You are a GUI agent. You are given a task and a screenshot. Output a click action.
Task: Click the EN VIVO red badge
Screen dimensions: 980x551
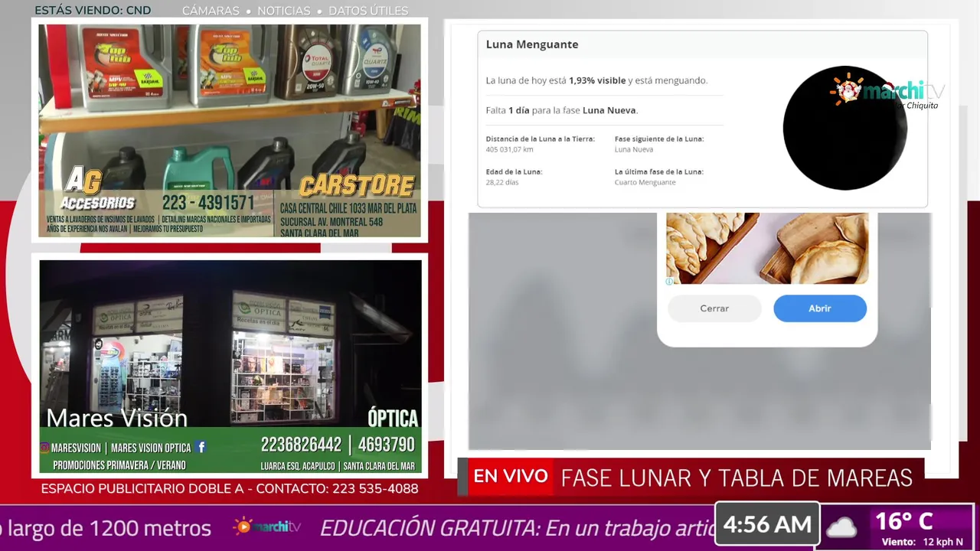pos(511,477)
